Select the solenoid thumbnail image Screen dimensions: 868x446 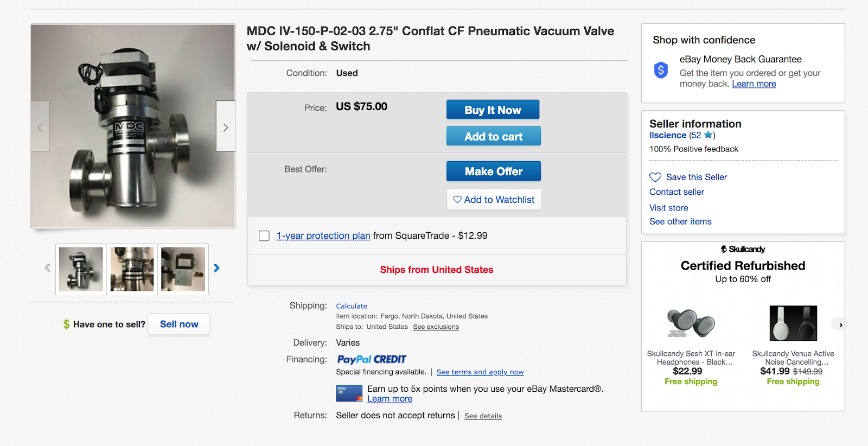183,269
